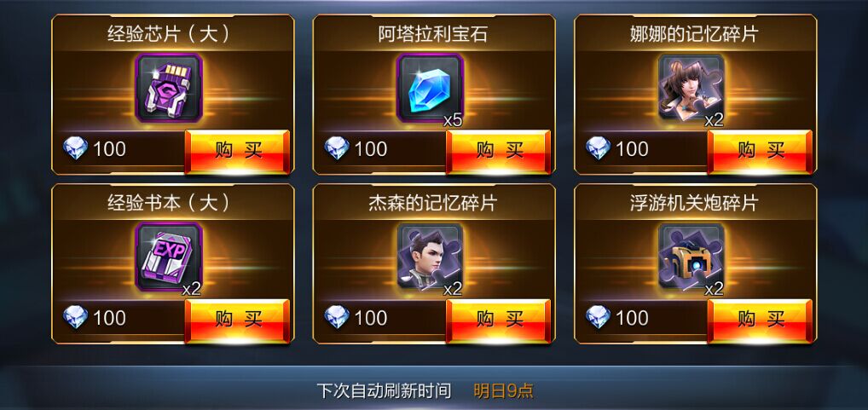Screen dimensions: 868x410
Task: Select the 阿塔拉利宝石 title label
Action: click(433, 34)
